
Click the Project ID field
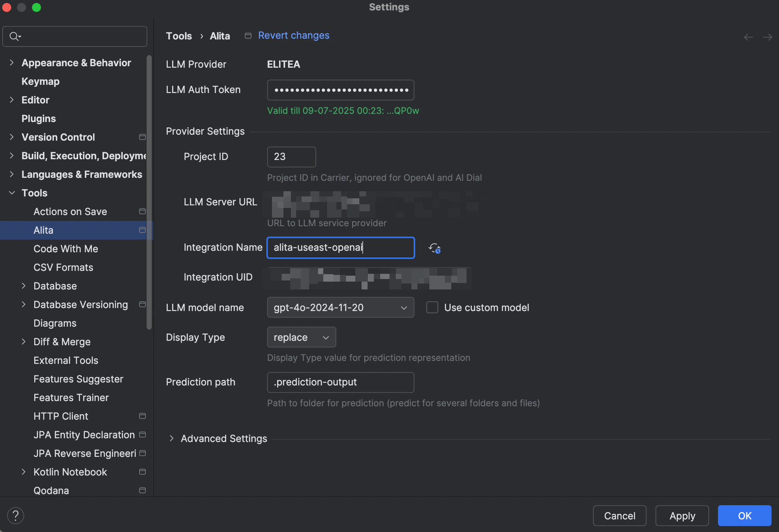[x=291, y=157]
